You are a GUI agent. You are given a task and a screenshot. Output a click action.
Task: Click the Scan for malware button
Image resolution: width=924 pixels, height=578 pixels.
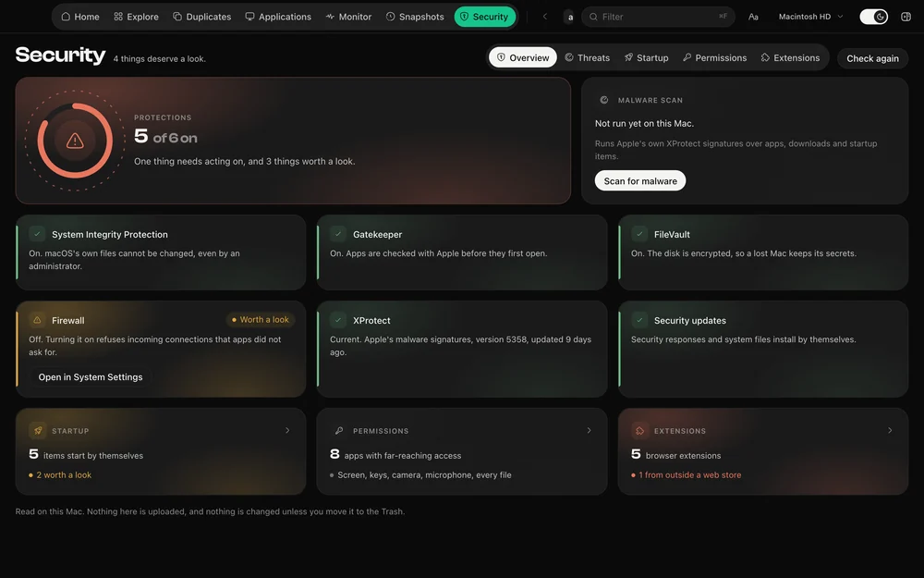640,180
